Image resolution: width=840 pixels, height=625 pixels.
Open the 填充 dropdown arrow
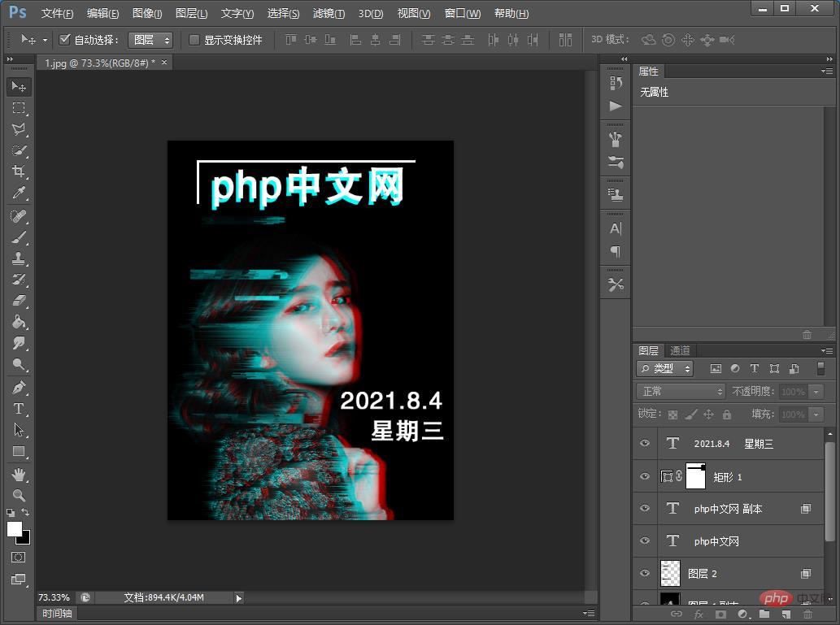tap(816, 414)
